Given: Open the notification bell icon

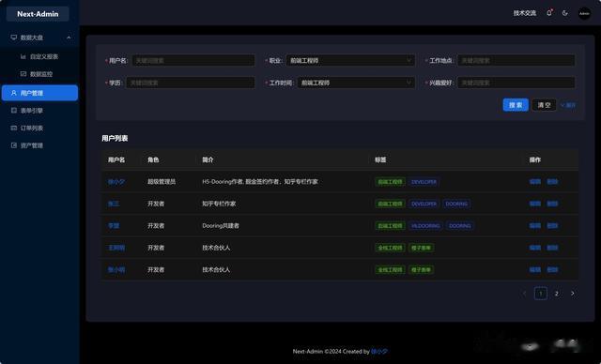Looking at the screenshot, I should [x=549, y=13].
